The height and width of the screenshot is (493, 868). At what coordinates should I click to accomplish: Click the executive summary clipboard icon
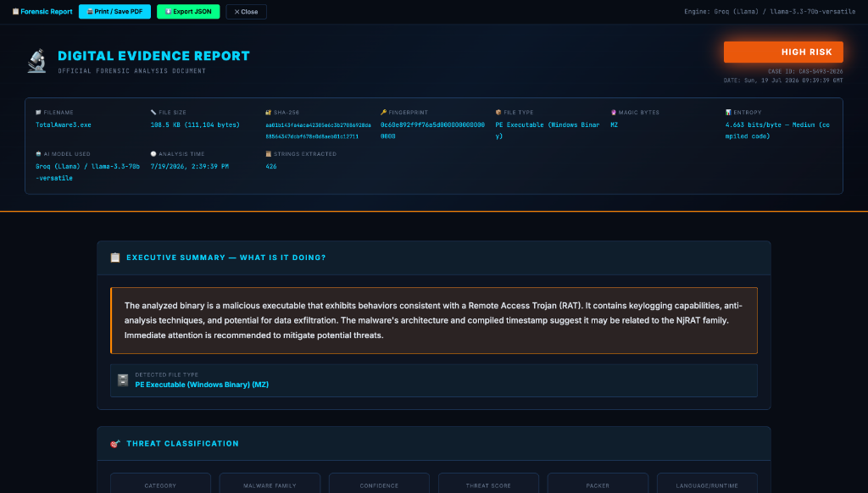click(x=115, y=258)
